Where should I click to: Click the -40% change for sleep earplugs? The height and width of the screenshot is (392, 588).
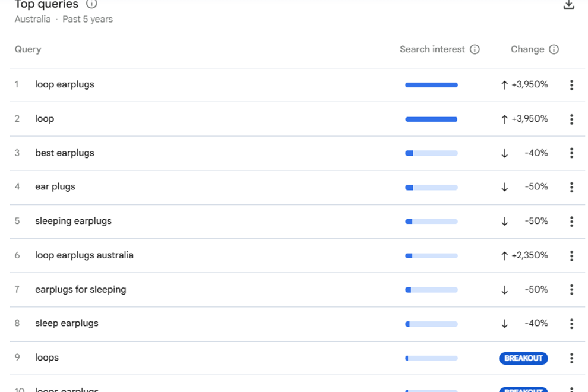pos(536,323)
